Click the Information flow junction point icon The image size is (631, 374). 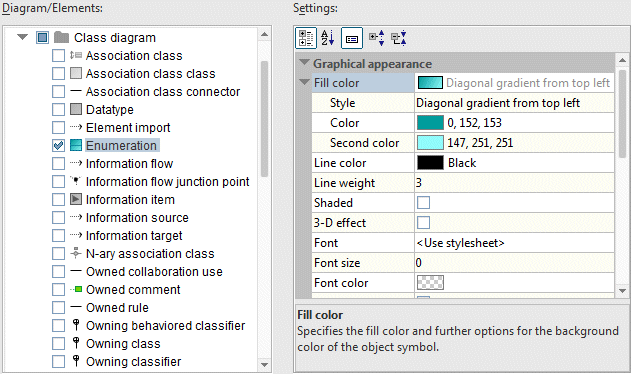tap(76, 180)
